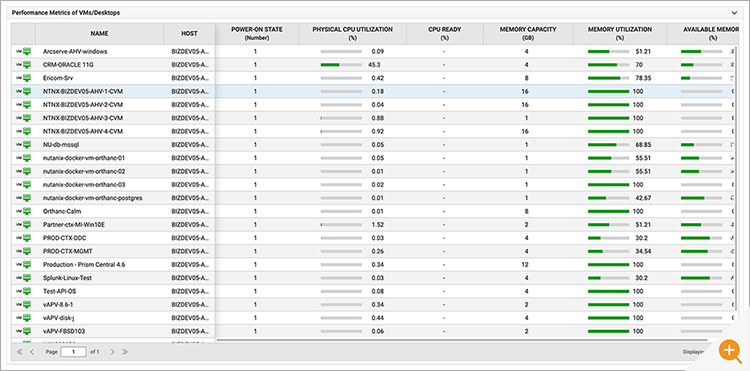This screenshot has width=750, height=371.
Task: Click 1.52 CPU value for Partner-ctx-MI-Win10E
Action: 377,224
